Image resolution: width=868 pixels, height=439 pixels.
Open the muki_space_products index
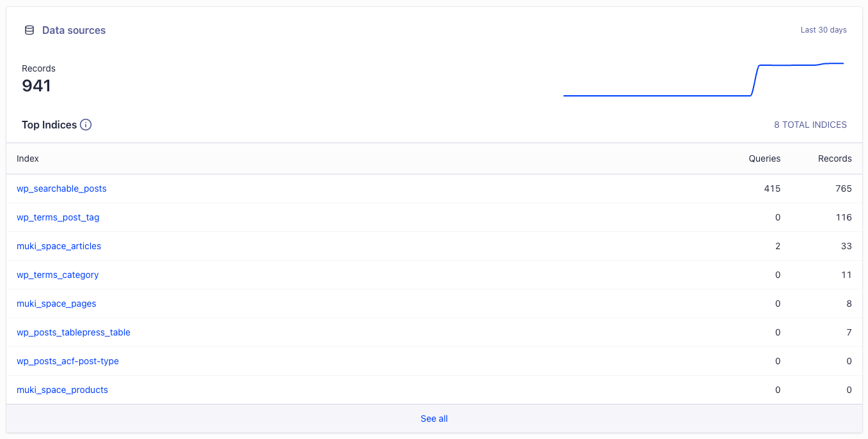[62, 390]
